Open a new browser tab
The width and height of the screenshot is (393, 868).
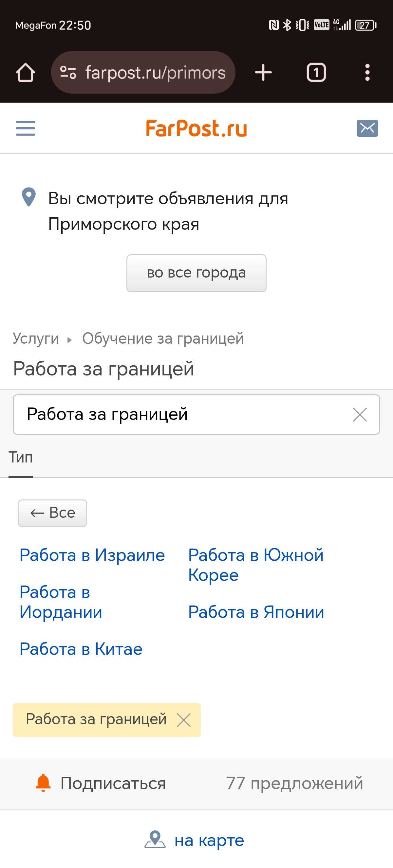coord(263,72)
